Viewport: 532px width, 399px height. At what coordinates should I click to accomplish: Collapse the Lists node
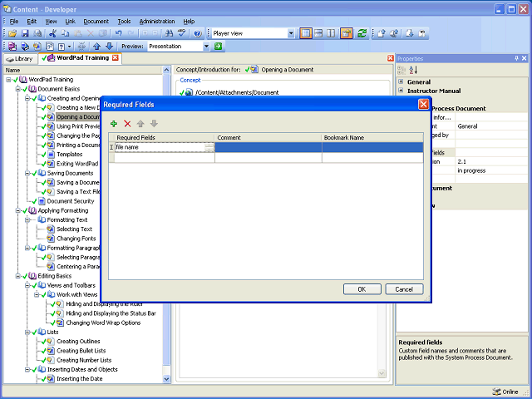(x=27, y=332)
